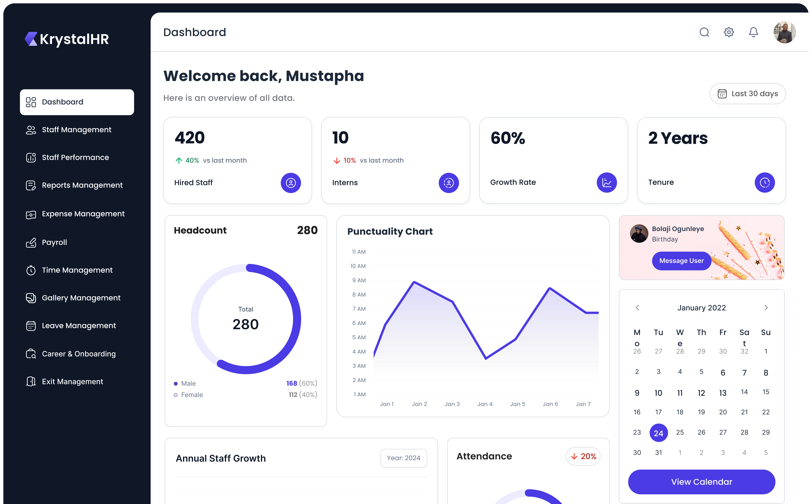The width and height of the screenshot is (812, 504).
Task: Select Leave Management menu item
Action: pyautogui.click(x=79, y=326)
